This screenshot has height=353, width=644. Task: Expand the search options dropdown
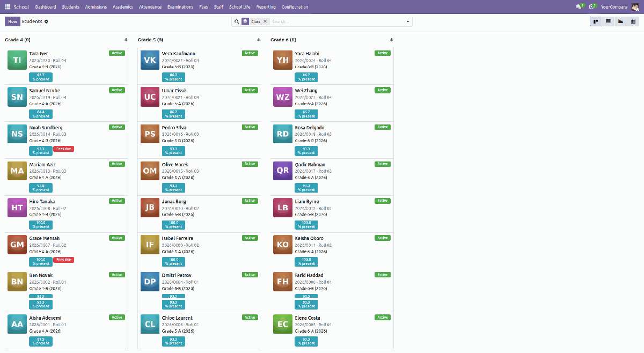pos(408,21)
